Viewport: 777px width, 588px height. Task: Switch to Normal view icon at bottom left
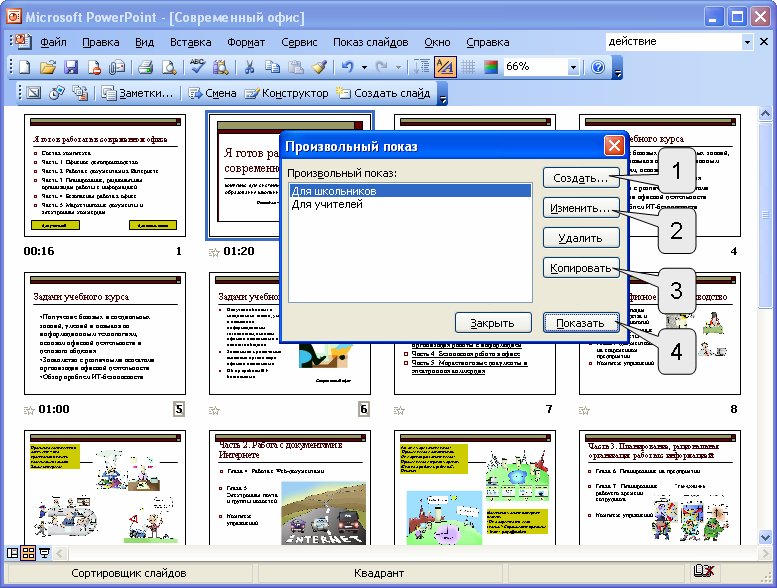(x=12, y=552)
